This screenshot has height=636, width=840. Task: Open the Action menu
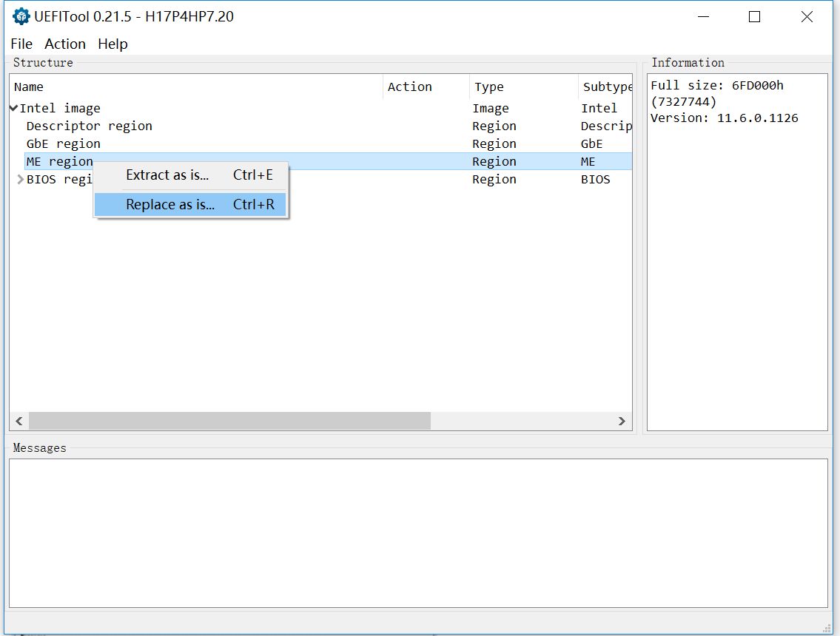point(65,44)
